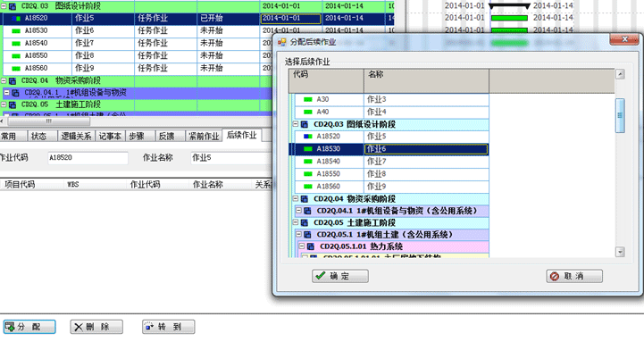Click the A18540 activity icon in the dialog
The width and height of the screenshot is (644, 342).
(x=307, y=162)
